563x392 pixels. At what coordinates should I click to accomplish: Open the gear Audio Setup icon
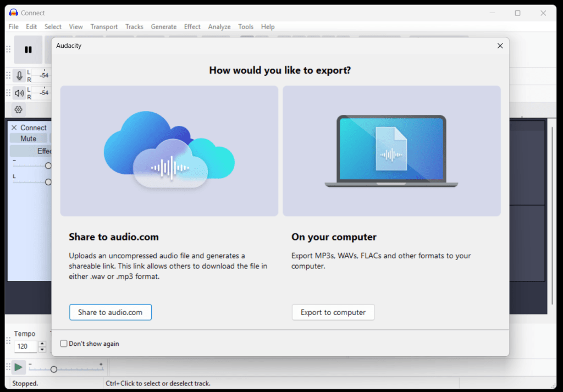point(19,109)
